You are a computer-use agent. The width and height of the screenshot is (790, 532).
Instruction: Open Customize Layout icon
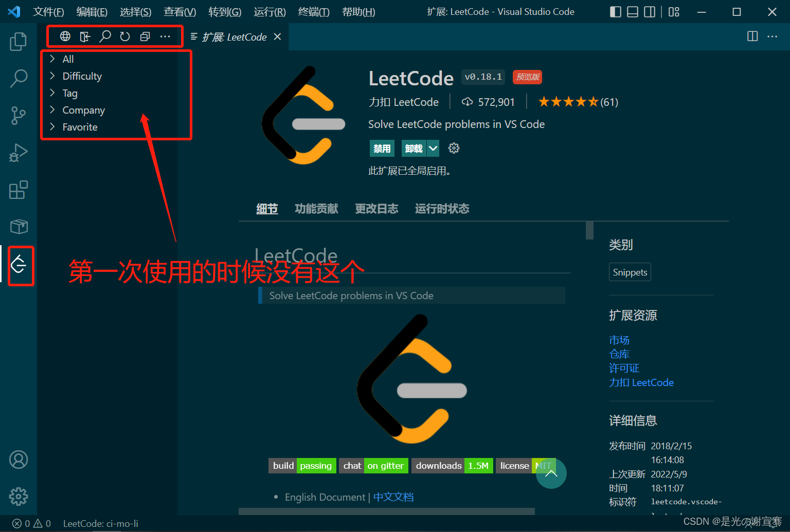point(674,12)
